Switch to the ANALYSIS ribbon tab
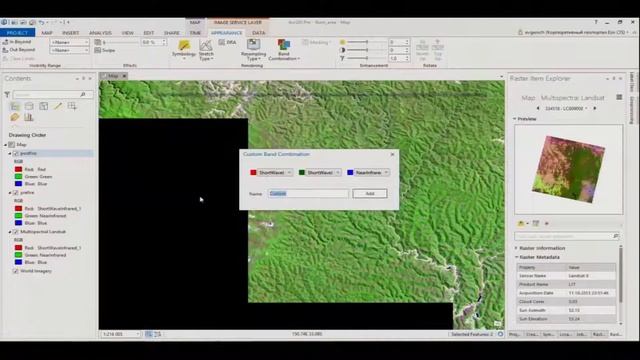Screen dimensions: 640x360 pyautogui.click(x=100, y=33)
